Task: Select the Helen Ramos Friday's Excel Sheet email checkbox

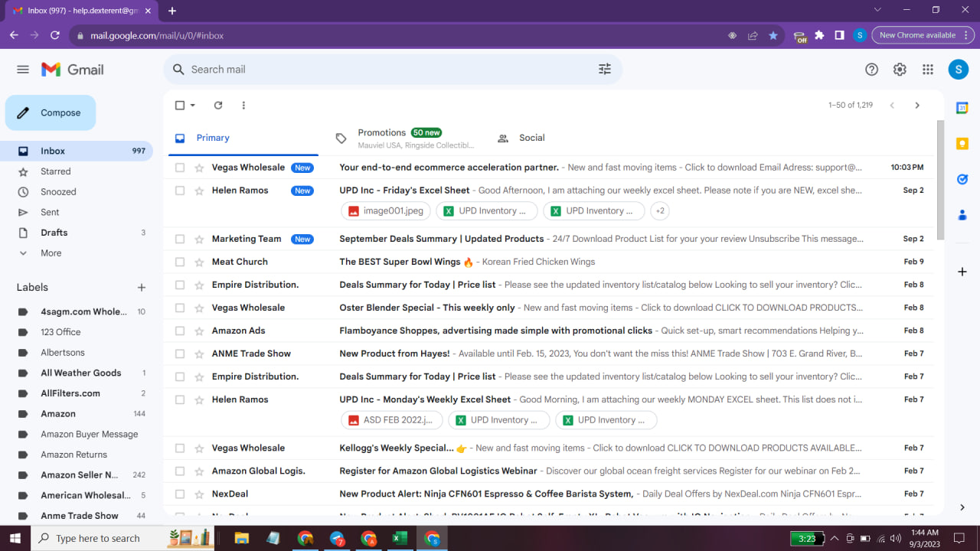Action: tap(180, 191)
